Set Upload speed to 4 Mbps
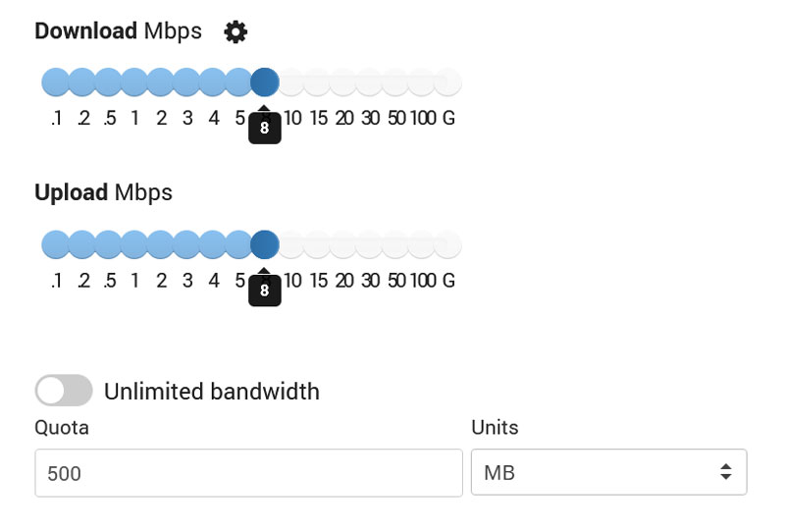Screen dimensions: 785x532 click(213, 244)
